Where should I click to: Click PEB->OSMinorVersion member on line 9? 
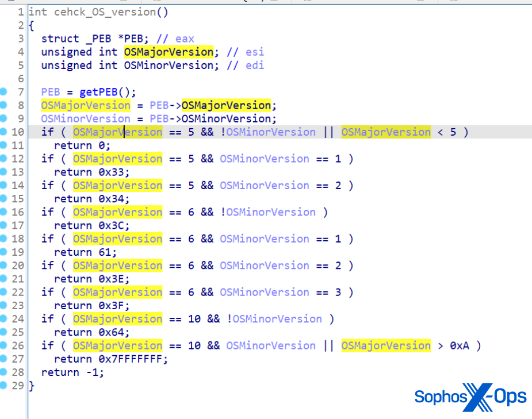tap(226, 118)
